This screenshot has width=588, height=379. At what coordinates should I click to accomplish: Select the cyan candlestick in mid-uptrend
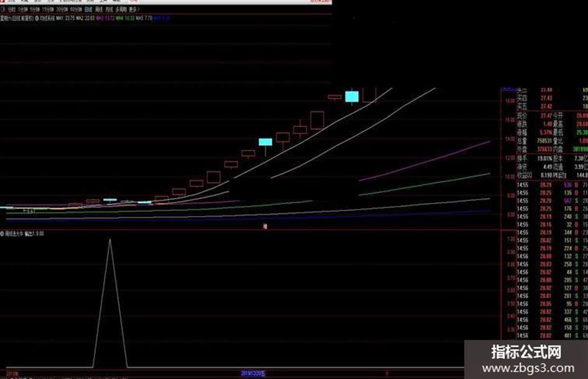click(266, 143)
